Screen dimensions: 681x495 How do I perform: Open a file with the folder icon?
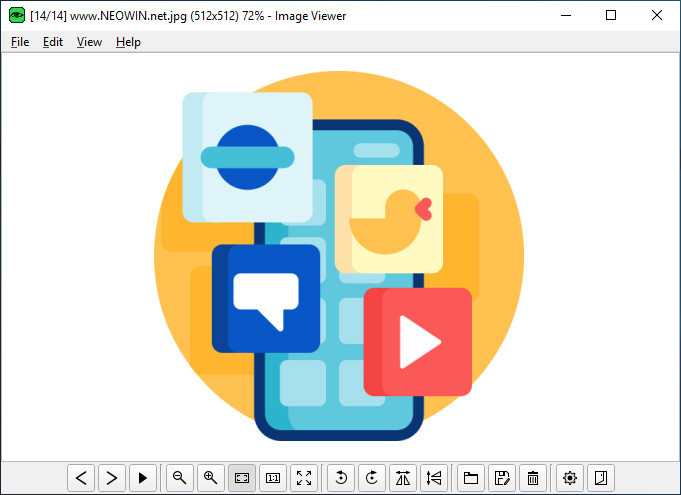coord(471,478)
